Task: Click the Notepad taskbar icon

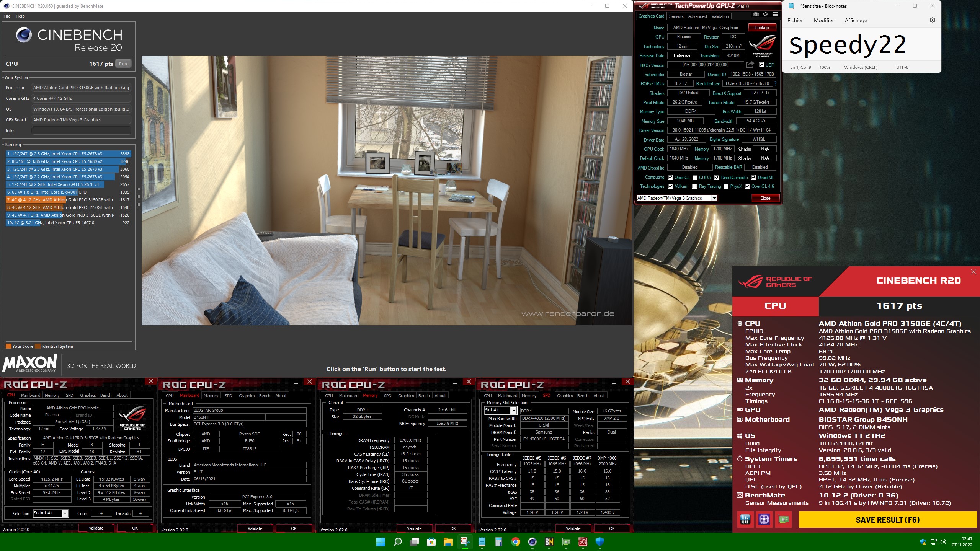Action: tap(482, 541)
